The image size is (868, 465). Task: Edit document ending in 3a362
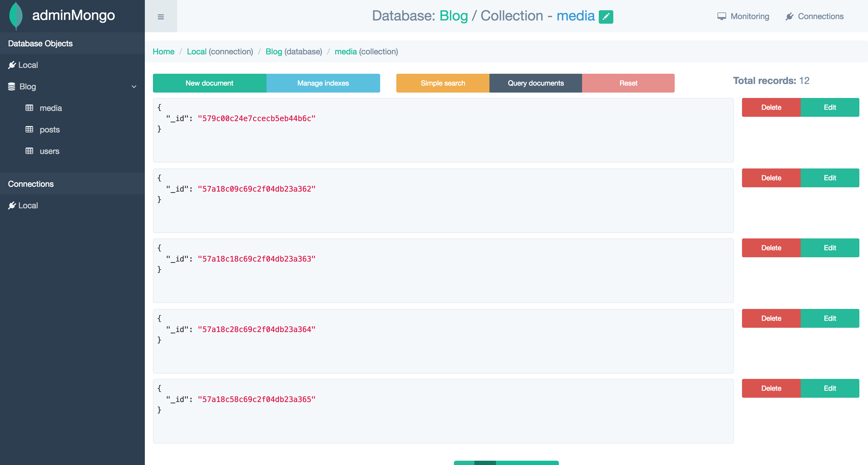[x=830, y=178]
